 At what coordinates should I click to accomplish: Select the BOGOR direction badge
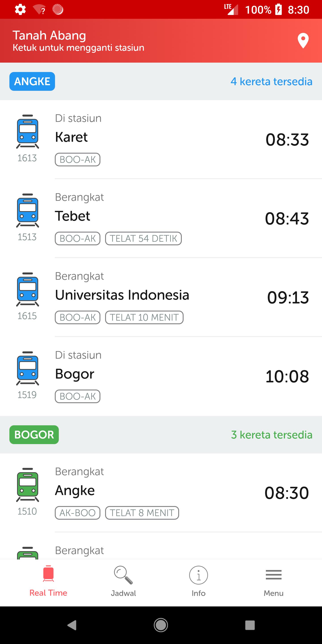pyautogui.click(x=34, y=435)
